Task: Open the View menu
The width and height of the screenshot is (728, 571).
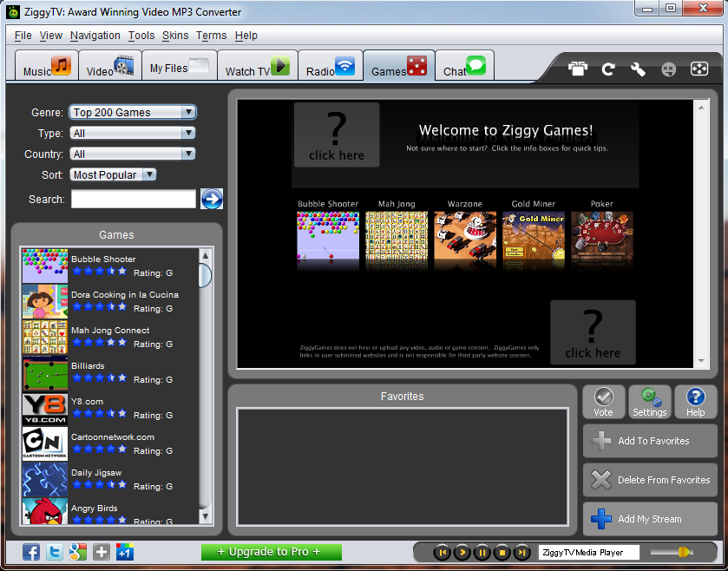Action: pos(51,36)
